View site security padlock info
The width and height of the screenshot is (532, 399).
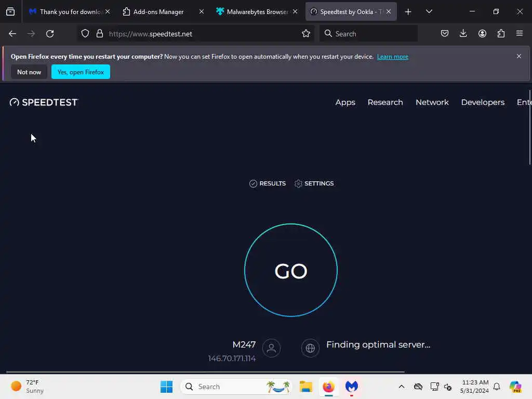click(x=99, y=34)
